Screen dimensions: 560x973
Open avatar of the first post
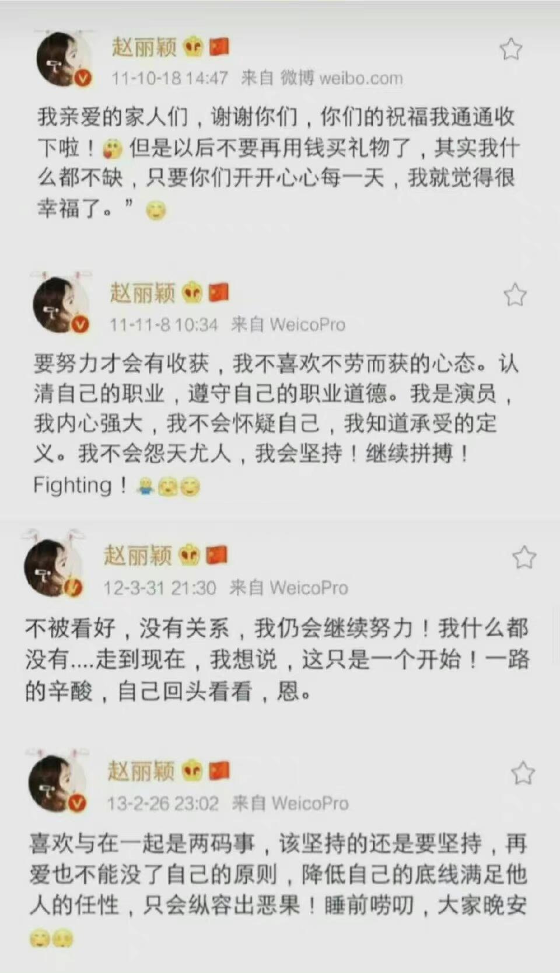coord(63,60)
